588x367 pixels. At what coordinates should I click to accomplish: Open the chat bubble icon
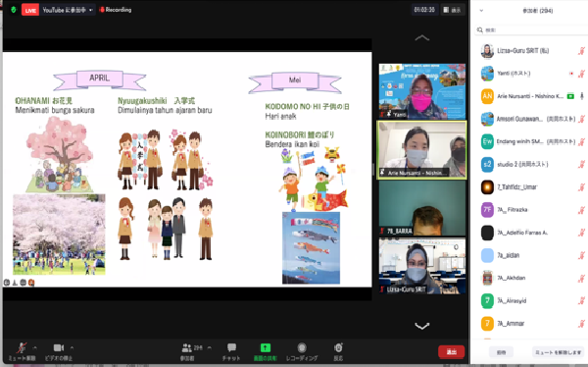tap(231, 347)
